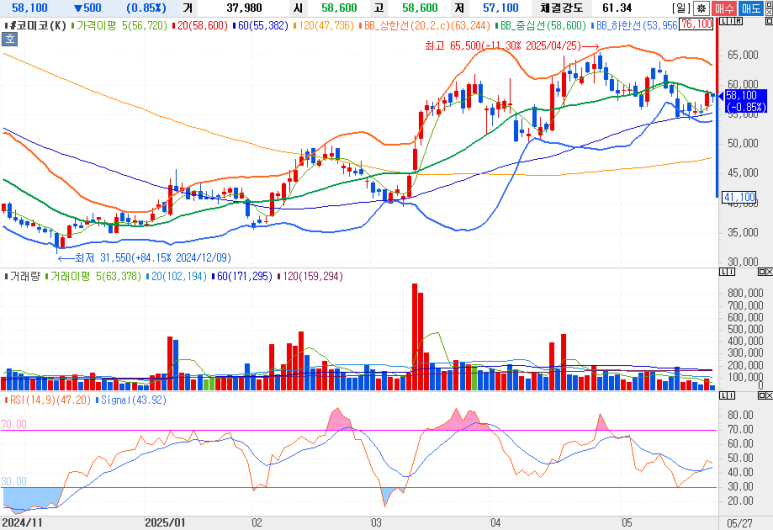Viewport: 773px width, 530px height.
Task: Click the 76,100 upper limit price box
Action: point(696,24)
